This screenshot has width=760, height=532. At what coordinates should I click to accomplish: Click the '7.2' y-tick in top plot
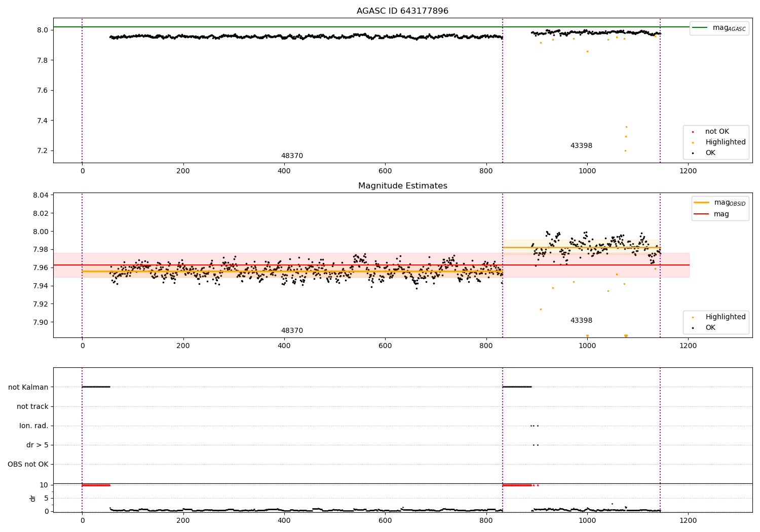(42, 151)
